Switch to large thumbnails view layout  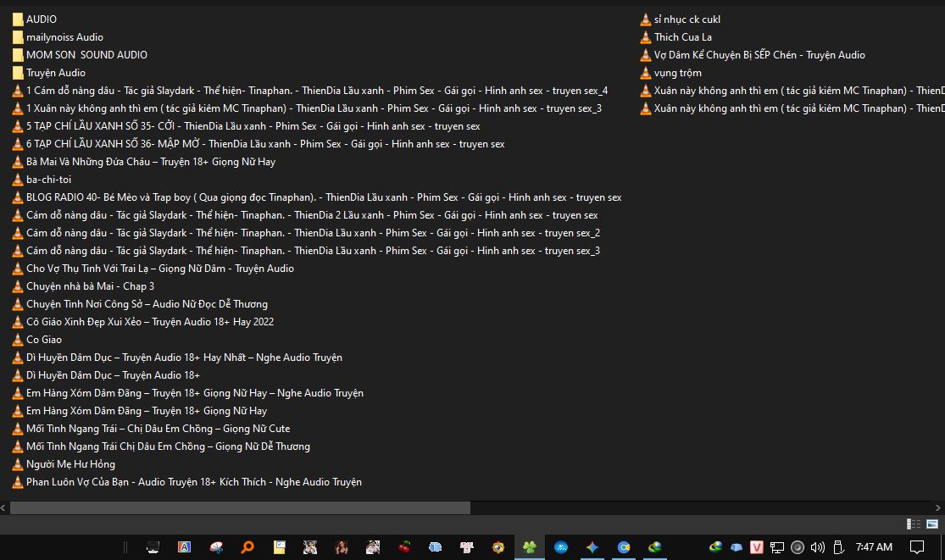point(932,524)
